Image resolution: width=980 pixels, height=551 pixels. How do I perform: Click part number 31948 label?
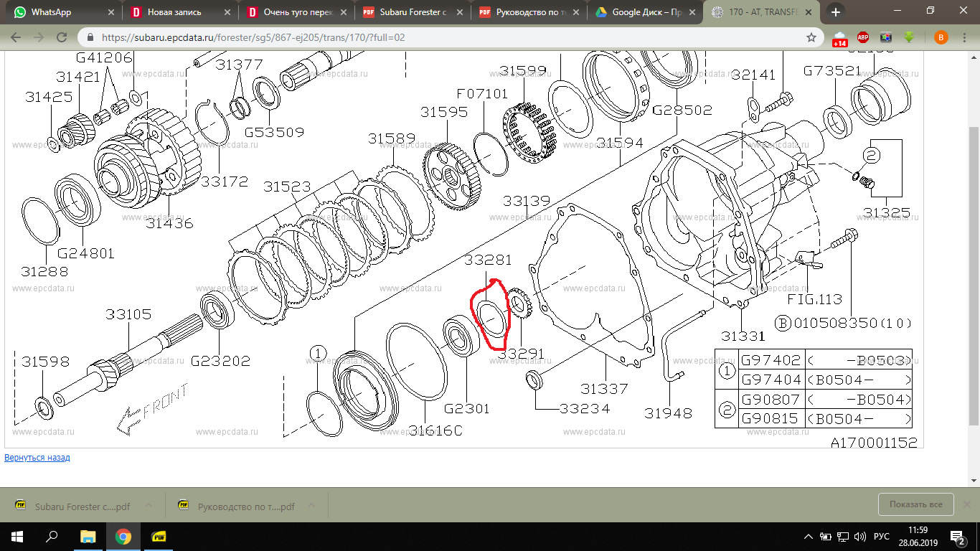click(668, 413)
